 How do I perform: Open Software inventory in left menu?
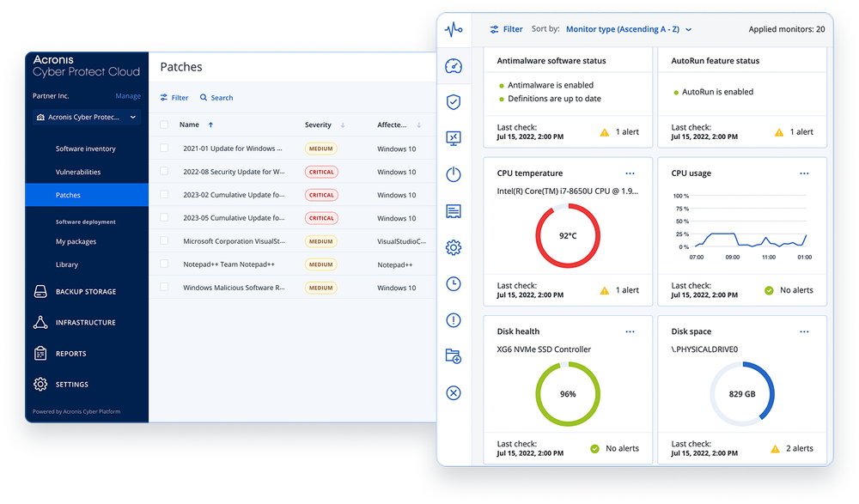[85, 149]
